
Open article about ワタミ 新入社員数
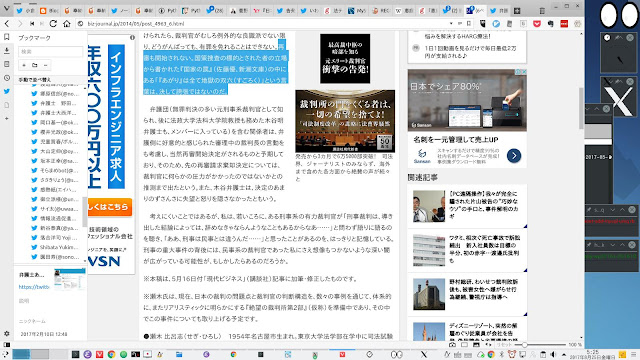467,250
